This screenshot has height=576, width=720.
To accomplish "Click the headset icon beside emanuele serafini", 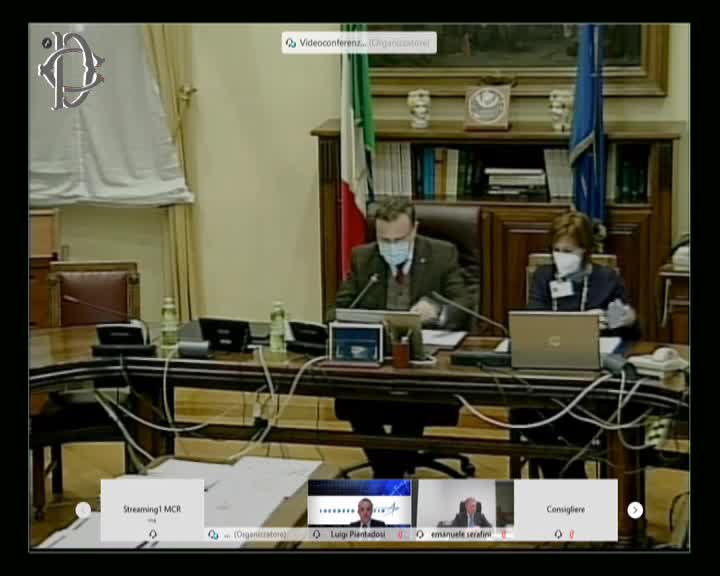I will click(420, 534).
